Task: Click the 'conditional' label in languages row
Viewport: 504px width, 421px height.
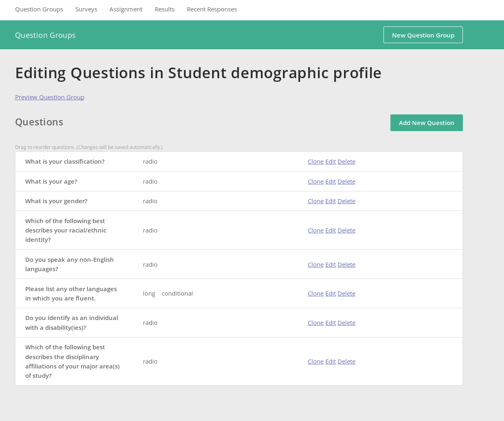Action: (177, 293)
